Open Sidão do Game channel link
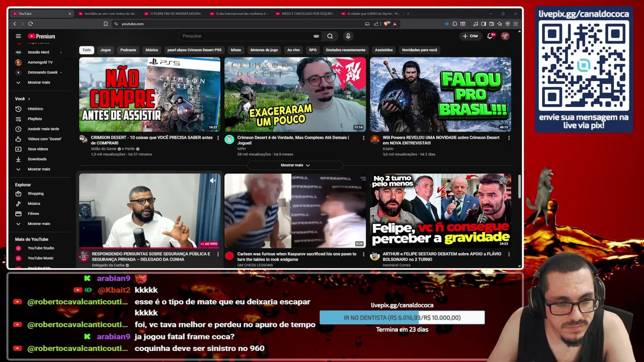This screenshot has height=362, width=644. (103, 149)
